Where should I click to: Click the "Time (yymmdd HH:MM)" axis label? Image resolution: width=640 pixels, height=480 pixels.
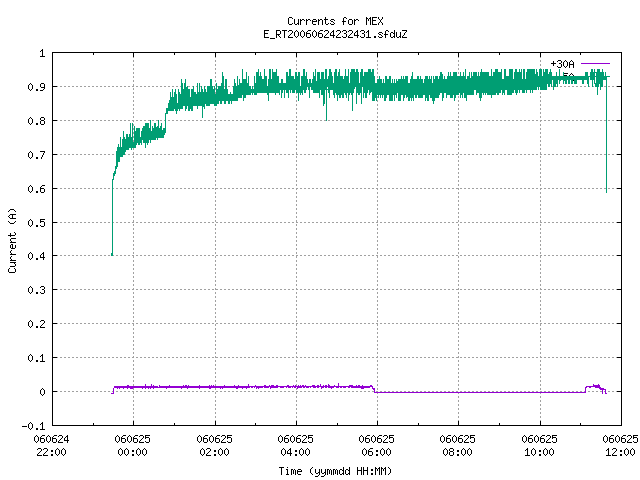[x=335, y=471]
